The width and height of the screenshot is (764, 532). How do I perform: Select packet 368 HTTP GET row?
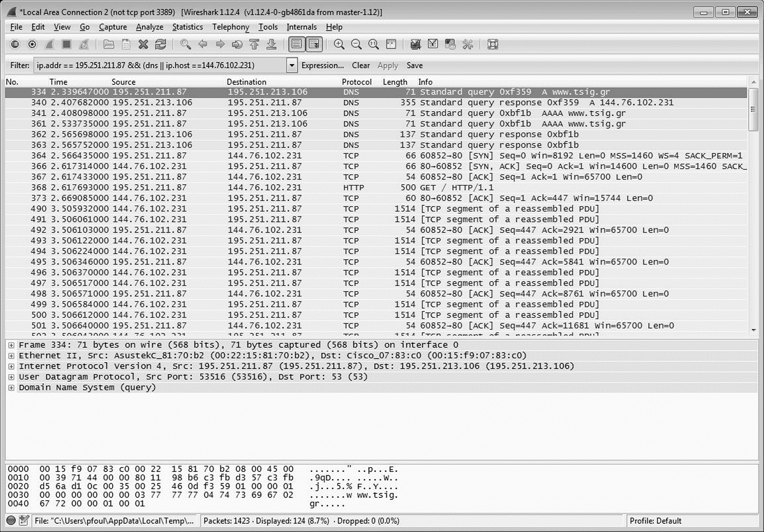pos(377,187)
